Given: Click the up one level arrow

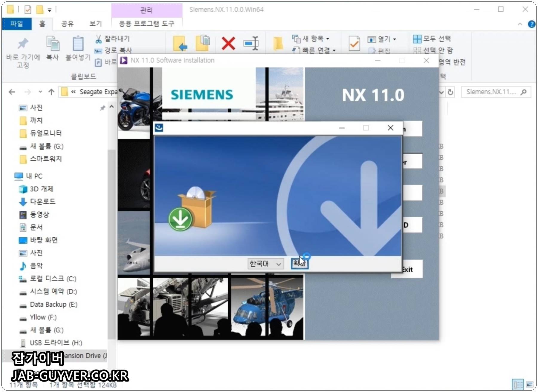Looking at the screenshot, I should (51, 92).
